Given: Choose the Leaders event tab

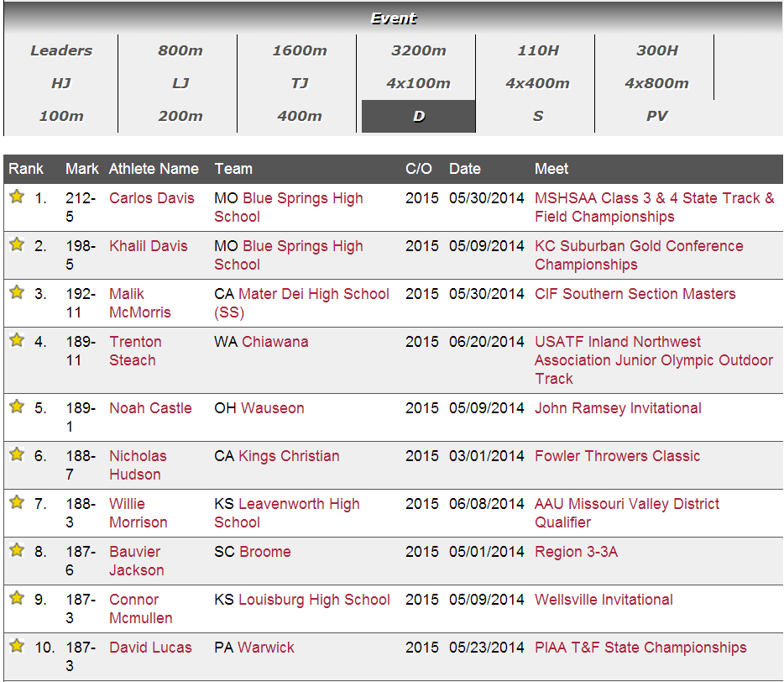Looking at the screenshot, I should pyautogui.click(x=61, y=50).
